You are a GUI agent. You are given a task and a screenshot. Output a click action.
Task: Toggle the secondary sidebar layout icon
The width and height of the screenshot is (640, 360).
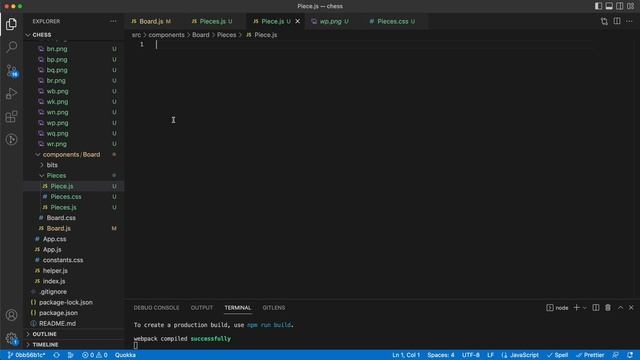(x=620, y=6)
